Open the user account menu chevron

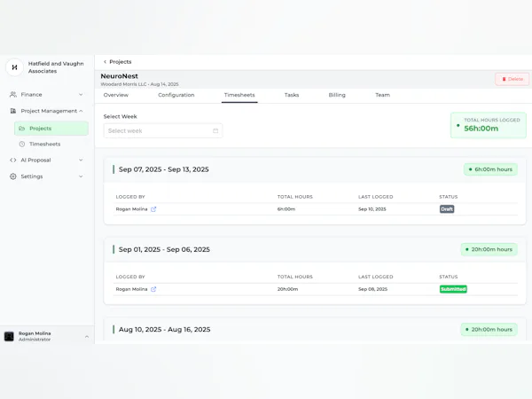pyautogui.click(x=87, y=337)
